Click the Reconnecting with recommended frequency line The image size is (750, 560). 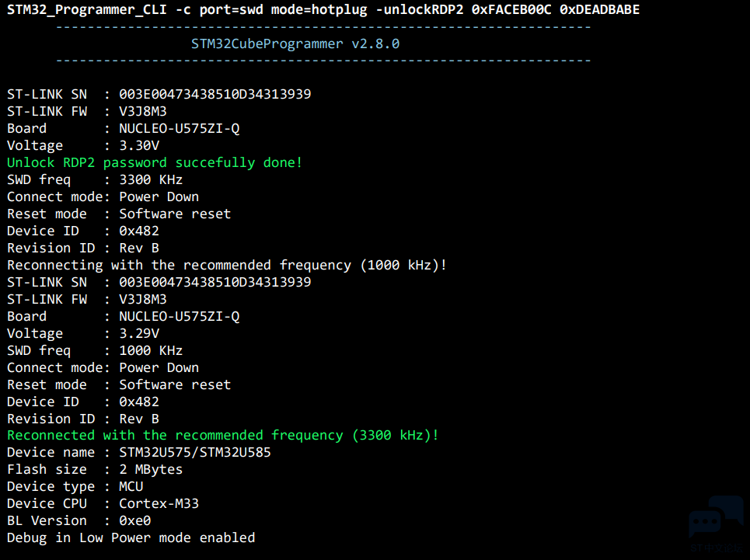pyautogui.click(x=227, y=265)
